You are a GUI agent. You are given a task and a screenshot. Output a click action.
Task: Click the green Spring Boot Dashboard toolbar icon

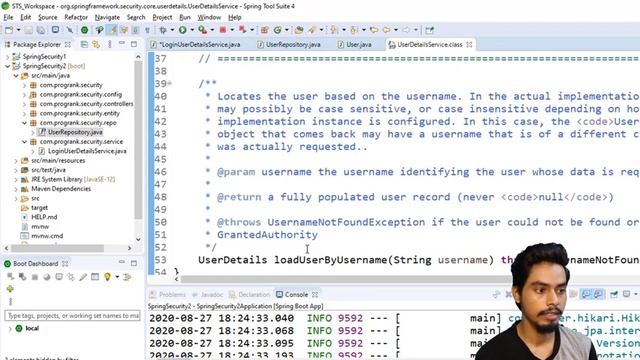coord(84,30)
